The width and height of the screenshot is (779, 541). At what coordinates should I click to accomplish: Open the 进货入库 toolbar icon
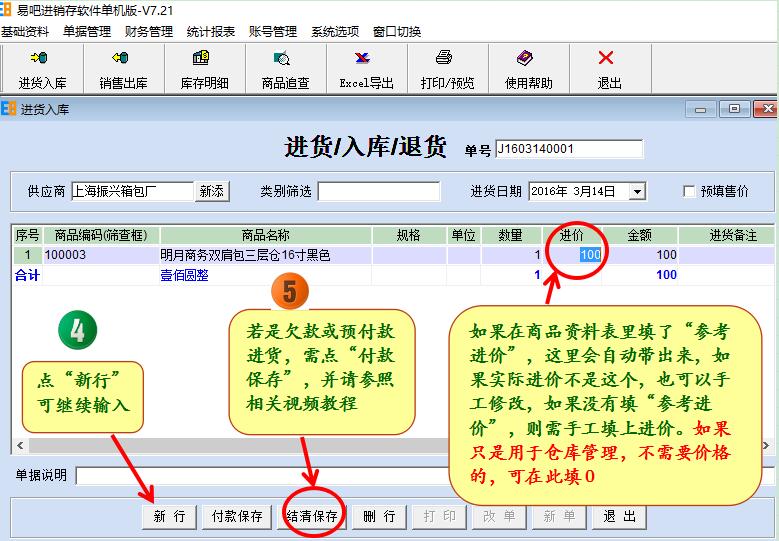click(42, 68)
